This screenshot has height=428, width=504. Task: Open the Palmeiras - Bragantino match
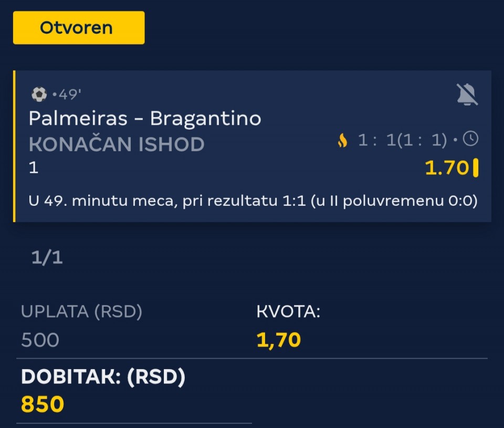[x=145, y=119]
